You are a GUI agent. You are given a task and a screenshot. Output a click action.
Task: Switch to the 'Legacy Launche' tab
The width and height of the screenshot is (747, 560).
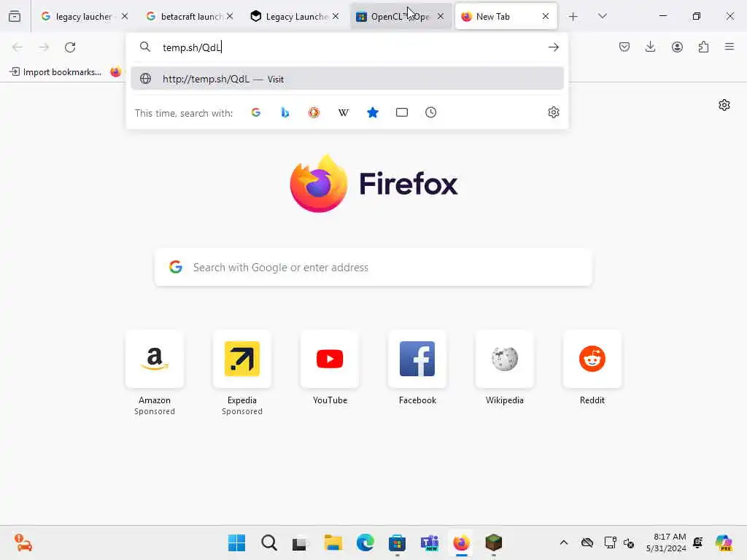tap(295, 16)
